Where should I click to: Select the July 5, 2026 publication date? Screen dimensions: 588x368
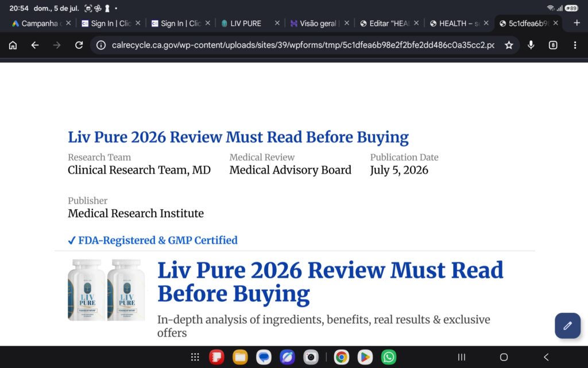click(399, 170)
